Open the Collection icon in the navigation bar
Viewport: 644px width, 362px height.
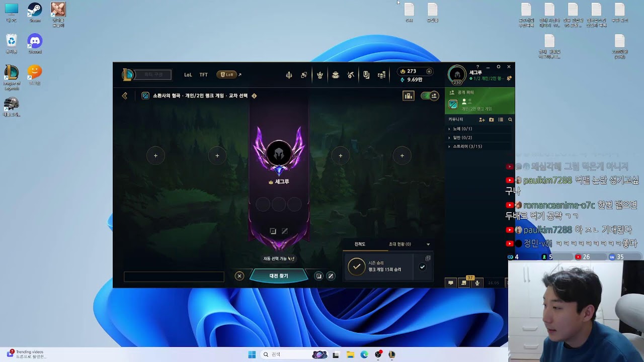point(336,75)
